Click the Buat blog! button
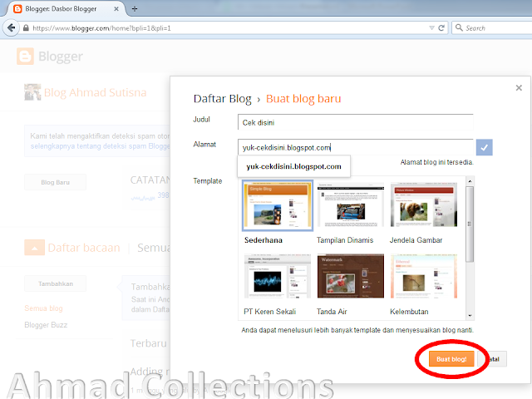 click(451, 359)
